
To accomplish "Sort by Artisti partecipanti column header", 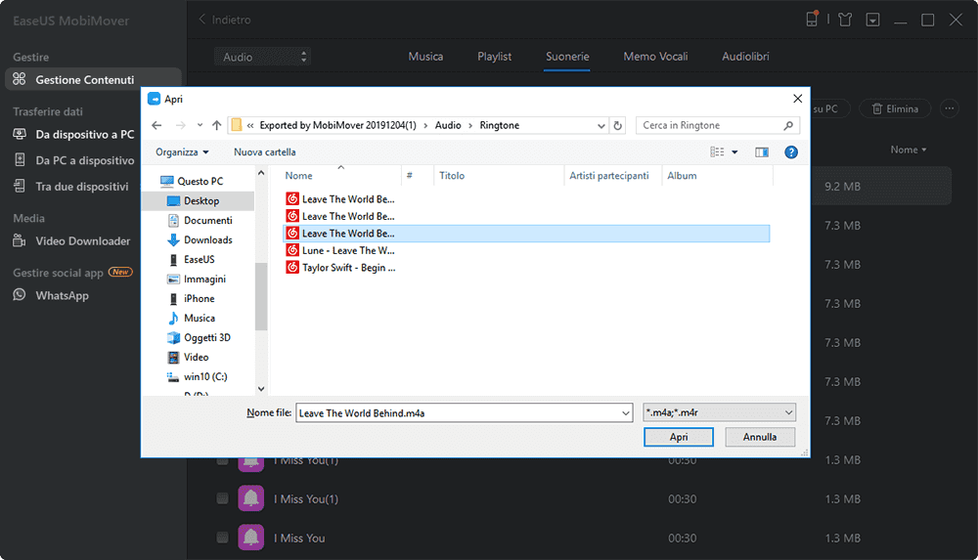I will pyautogui.click(x=608, y=176).
